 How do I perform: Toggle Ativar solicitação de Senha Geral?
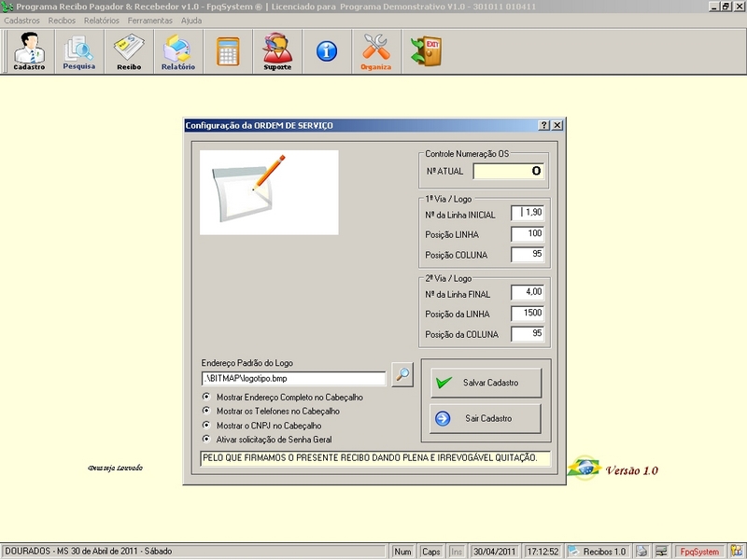coord(206,439)
